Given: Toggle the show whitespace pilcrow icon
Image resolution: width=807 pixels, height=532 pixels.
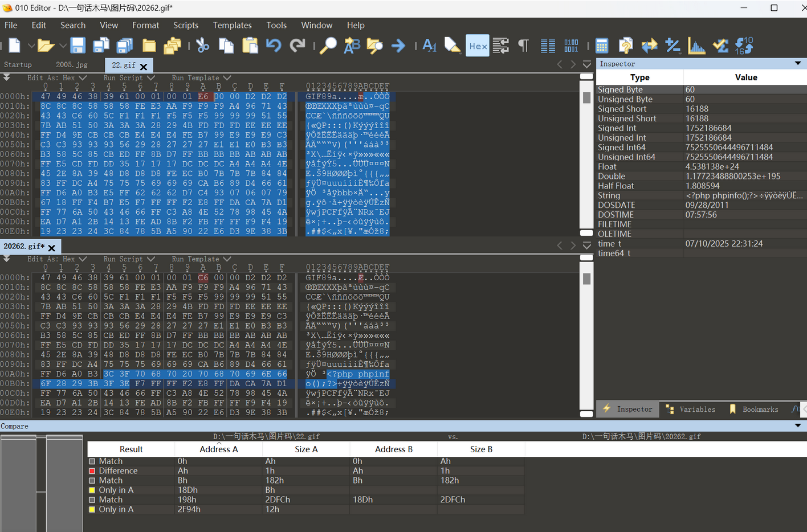Looking at the screenshot, I should click(x=523, y=46).
